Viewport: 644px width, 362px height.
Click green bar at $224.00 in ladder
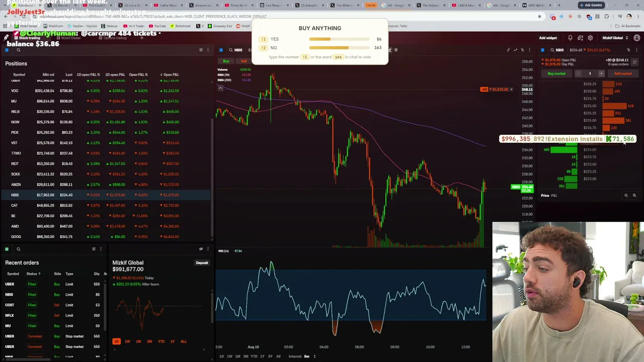pos(564,149)
